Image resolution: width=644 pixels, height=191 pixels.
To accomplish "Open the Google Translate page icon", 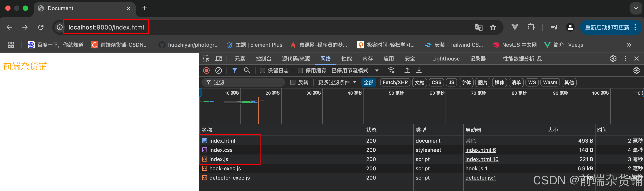I will pos(479,27).
